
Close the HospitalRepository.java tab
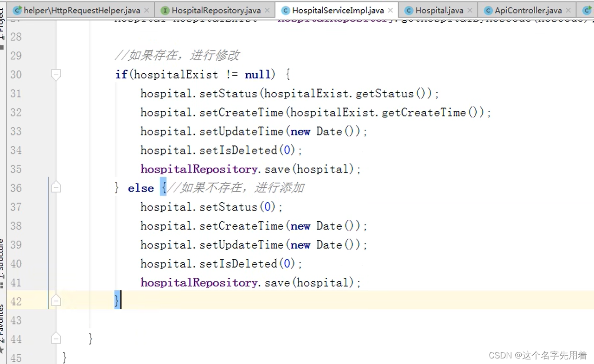pyautogui.click(x=268, y=10)
